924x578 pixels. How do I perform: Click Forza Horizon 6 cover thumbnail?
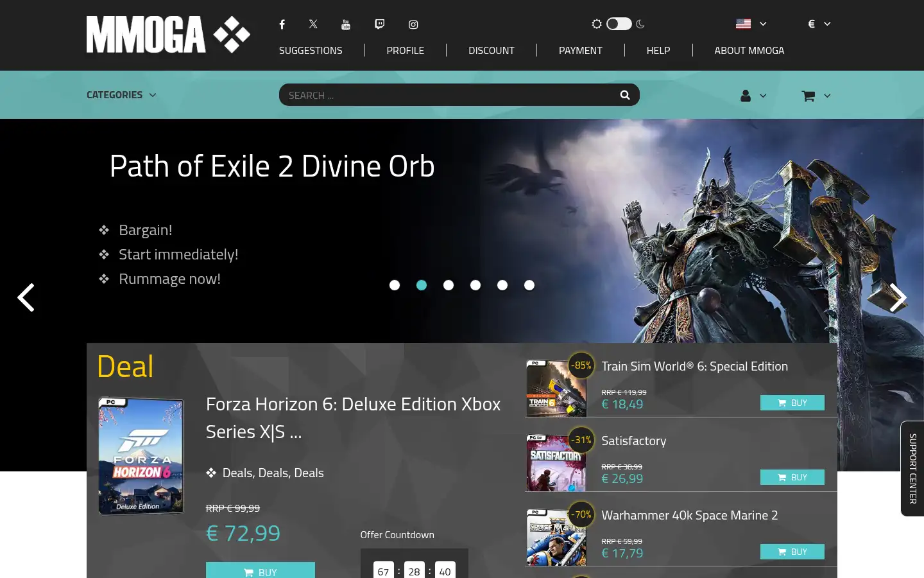(x=141, y=456)
